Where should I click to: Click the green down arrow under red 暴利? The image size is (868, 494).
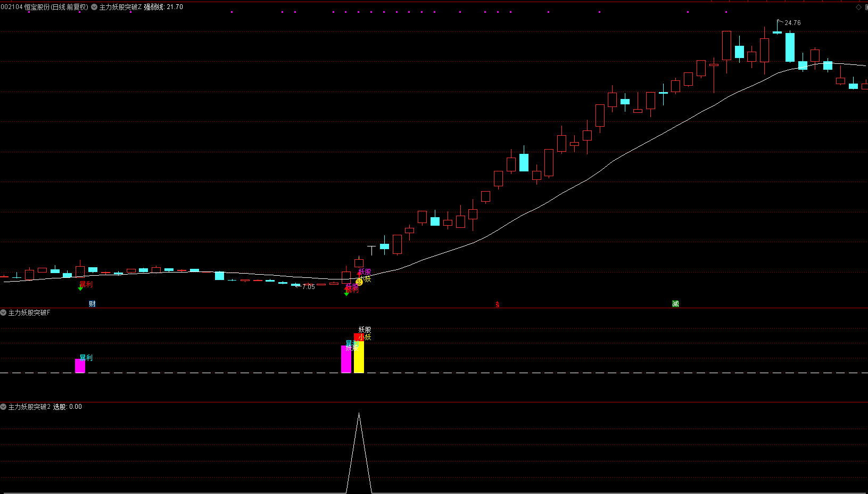80,289
